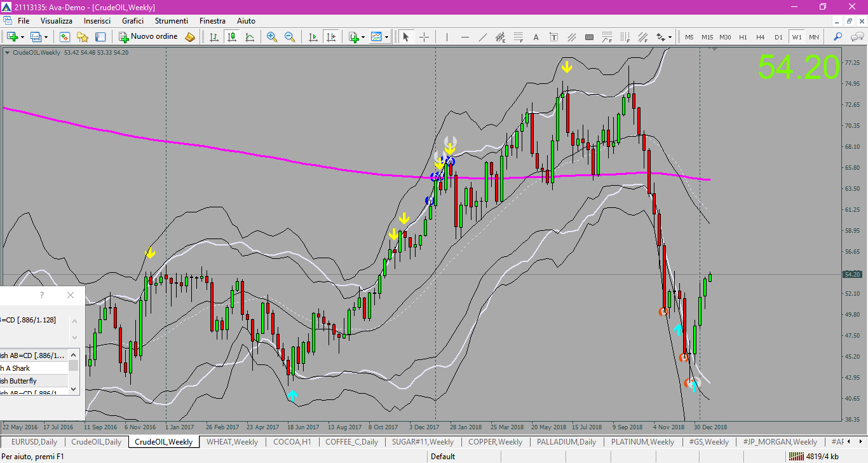Switch to PALLADIUM,Daily chart tab
Screen dimensions: 868x463
pos(566,442)
